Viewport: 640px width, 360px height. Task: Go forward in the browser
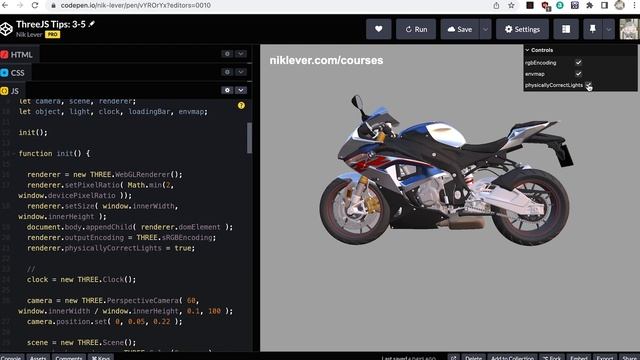pyautogui.click(x=20, y=5)
